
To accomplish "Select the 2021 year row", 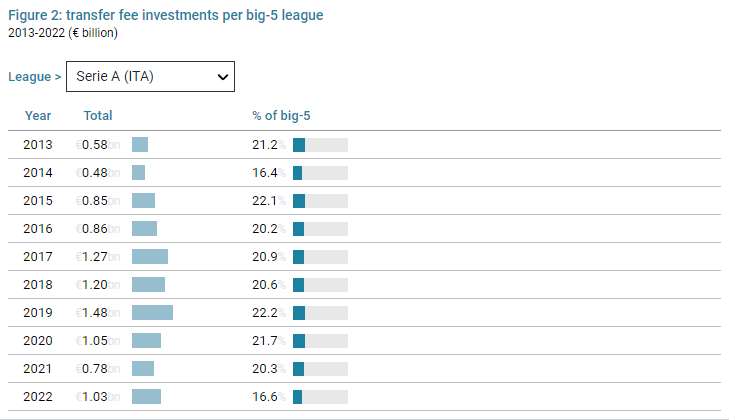I will 37,369.
